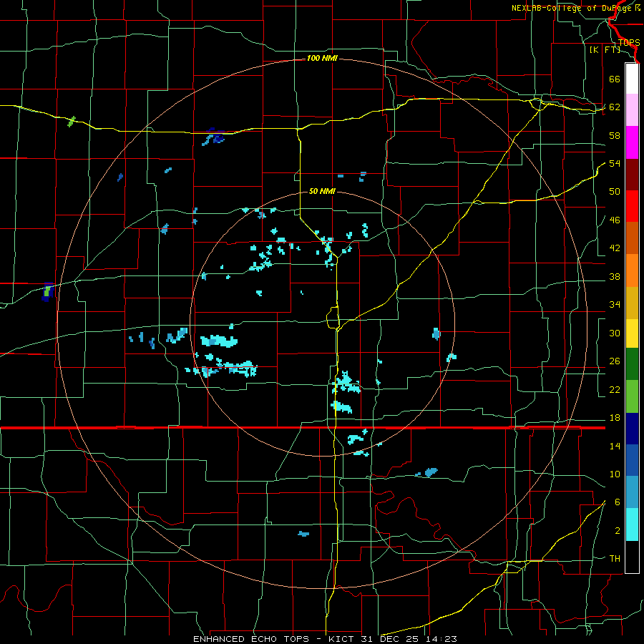The height and width of the screenshot is (644, 644).
Task: Click the cyan legend swatch
Action: 632,525
